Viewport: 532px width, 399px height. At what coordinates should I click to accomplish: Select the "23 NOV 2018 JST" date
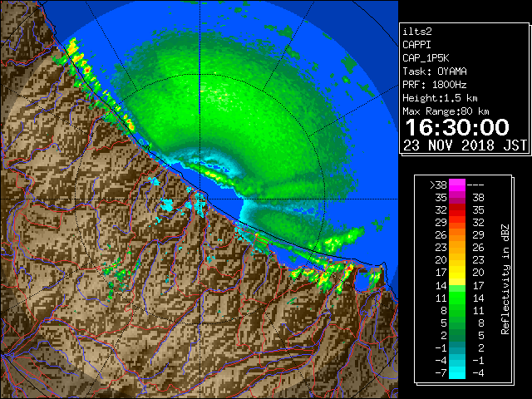click(x=465, y=145)
